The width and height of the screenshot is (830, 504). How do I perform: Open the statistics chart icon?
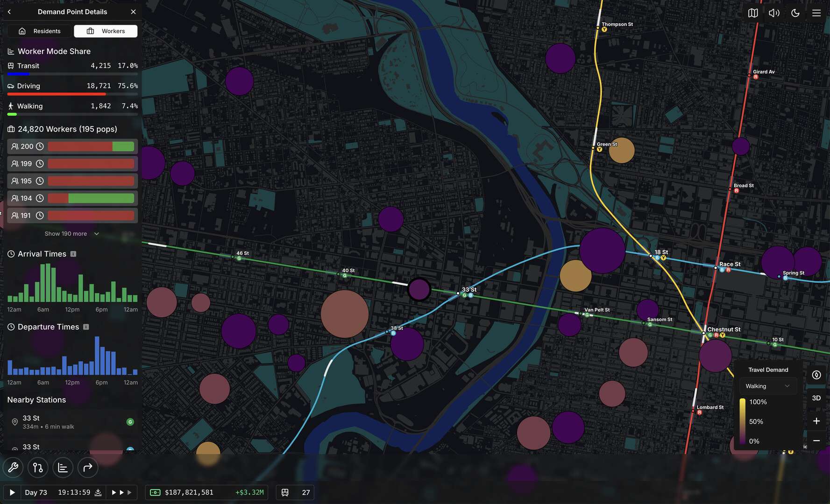[x=63, y=468]
